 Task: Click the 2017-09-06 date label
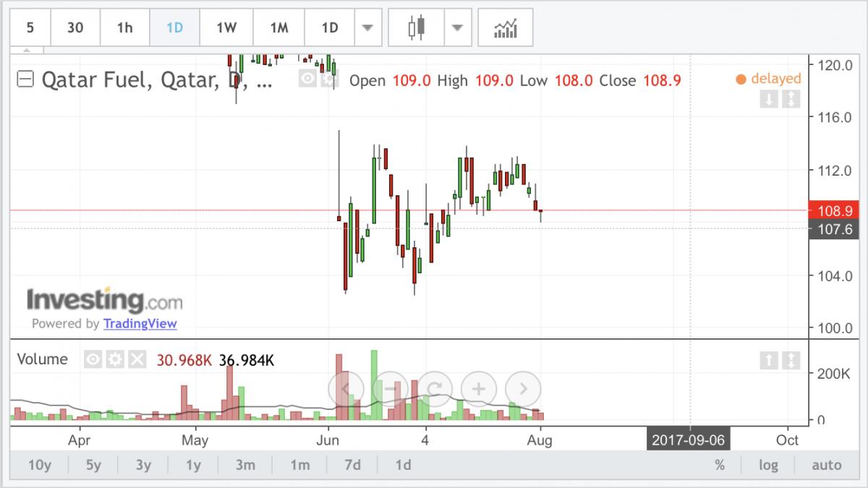tap(689, 440)
